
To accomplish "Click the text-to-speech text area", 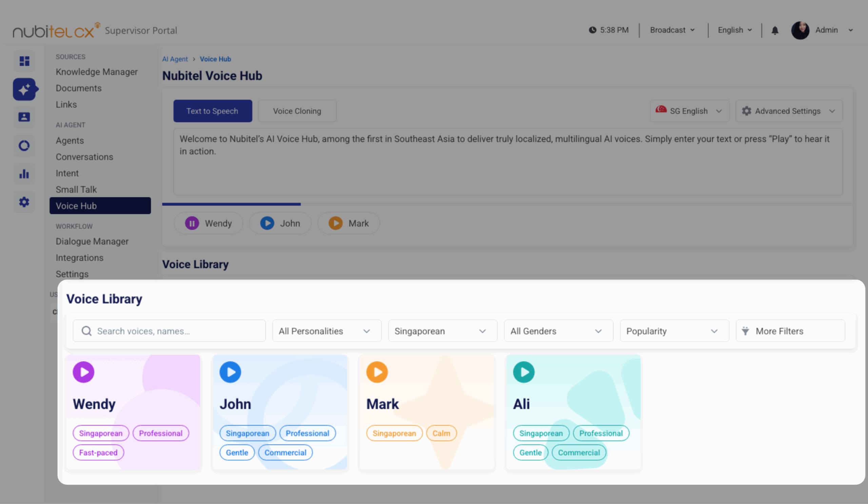I will point(508,162).
